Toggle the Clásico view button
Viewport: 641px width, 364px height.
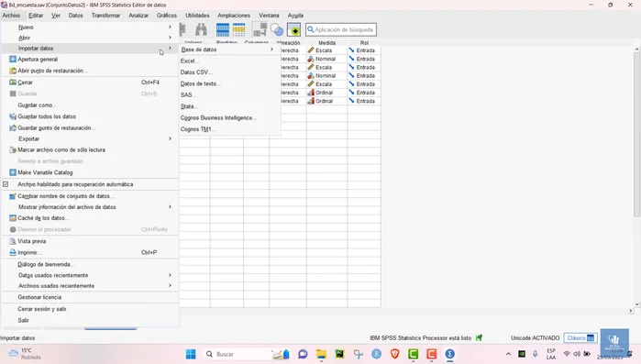point(580,337)
